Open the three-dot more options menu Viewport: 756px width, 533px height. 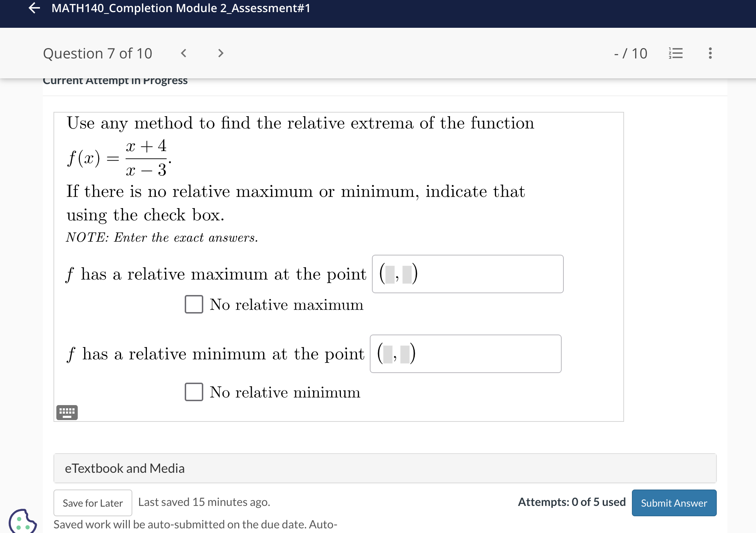click(710, 53)
